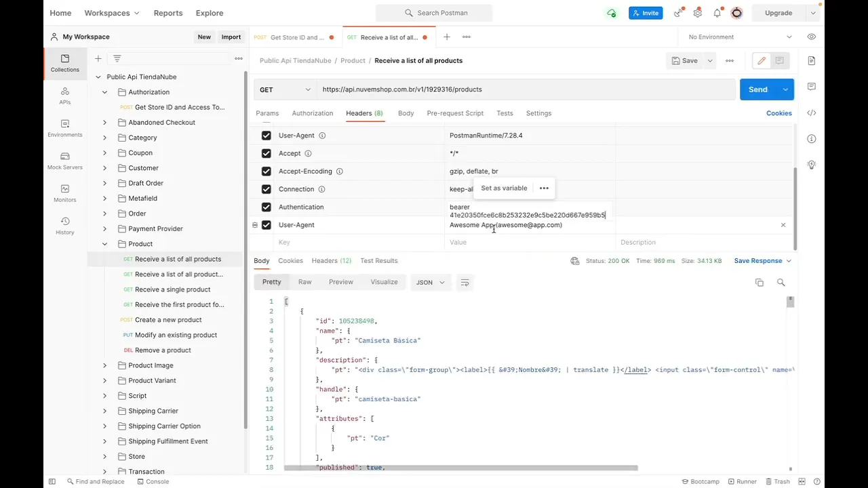Viewport: 868px width, 488px height.
Task: Open the GET method dropdown
Action: point(285,89)
